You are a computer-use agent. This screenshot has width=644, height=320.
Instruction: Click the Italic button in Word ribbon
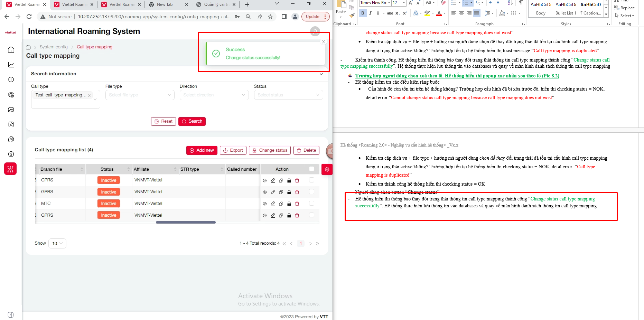(x=370, y=13)
